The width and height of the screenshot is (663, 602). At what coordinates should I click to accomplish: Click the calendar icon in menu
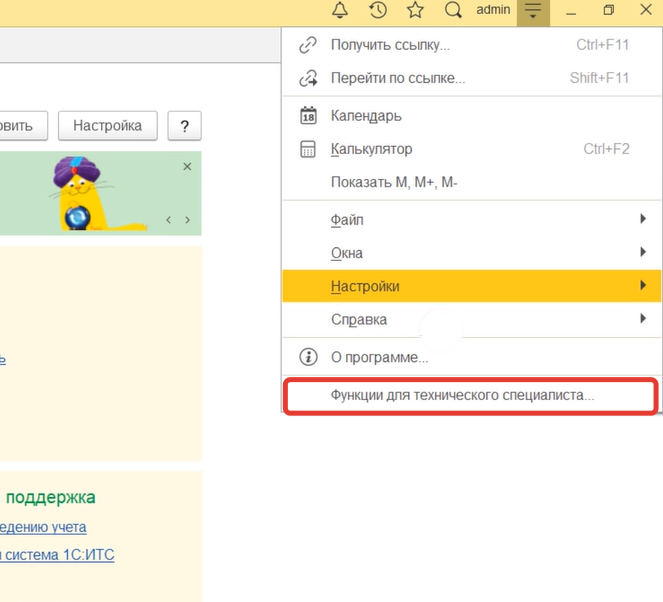[309, 115]
